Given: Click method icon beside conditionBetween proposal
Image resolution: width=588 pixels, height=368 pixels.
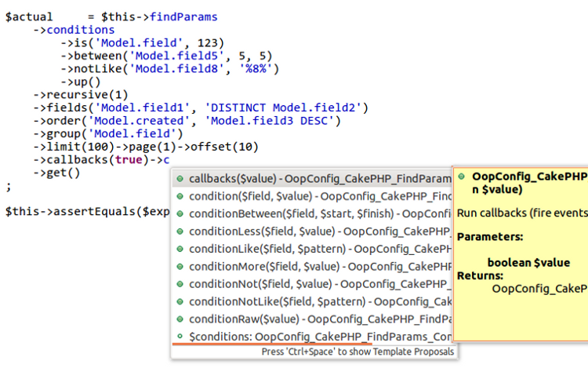Looking at the screenshot, I should click(x=180, y=214).
